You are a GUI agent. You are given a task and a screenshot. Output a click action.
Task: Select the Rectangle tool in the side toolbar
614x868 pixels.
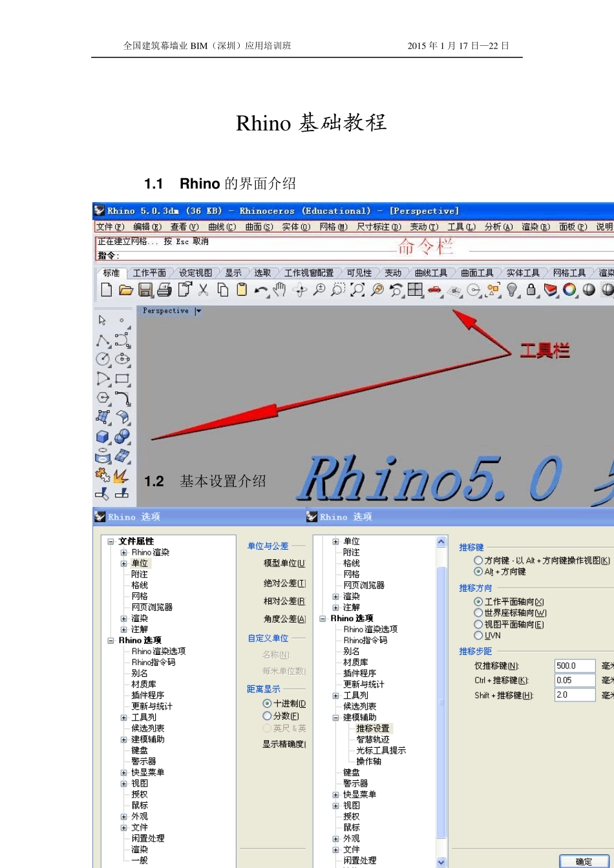tap(122, 378)
